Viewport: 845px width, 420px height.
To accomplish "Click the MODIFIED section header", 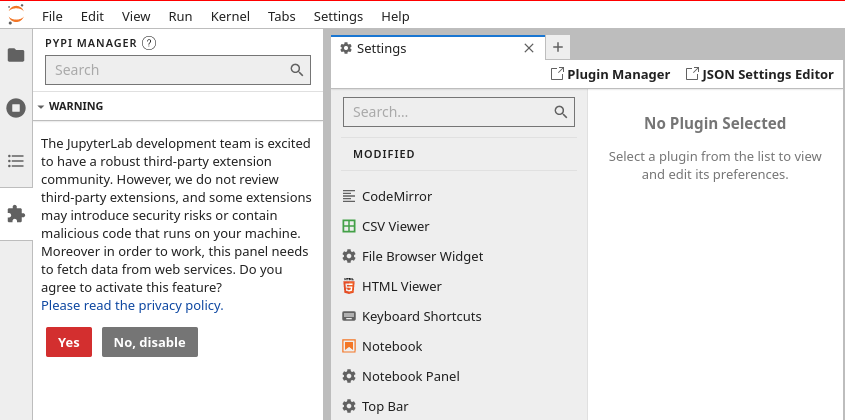I will point(384,154).
